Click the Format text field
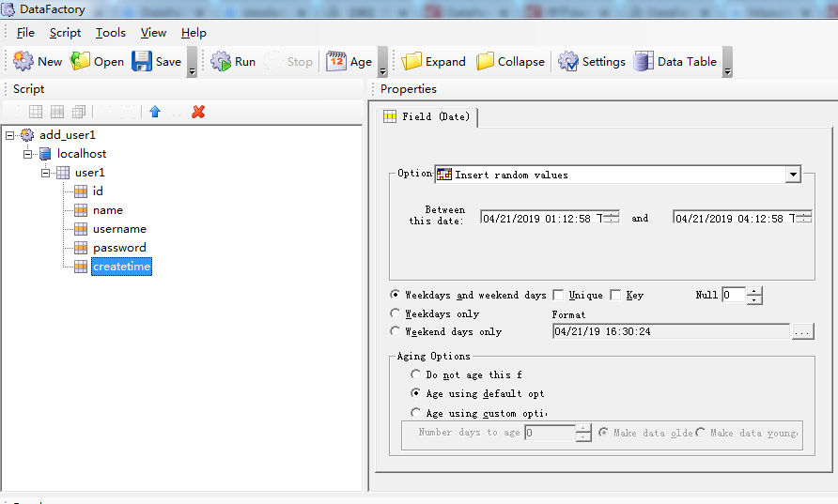838x504 pixels. click(x=671, y=331)
